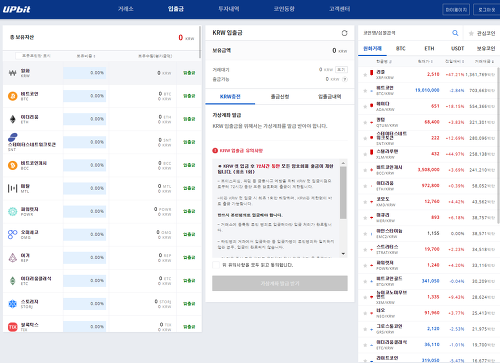Star the BTC/KRW market row
This screenshot has height=363, width=500.
pos(365,90)
